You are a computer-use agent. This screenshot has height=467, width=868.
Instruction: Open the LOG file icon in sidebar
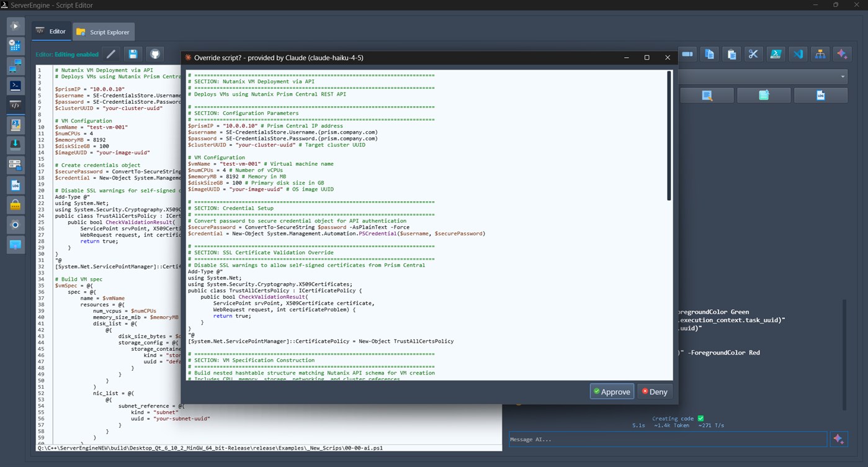coord(16,185)
